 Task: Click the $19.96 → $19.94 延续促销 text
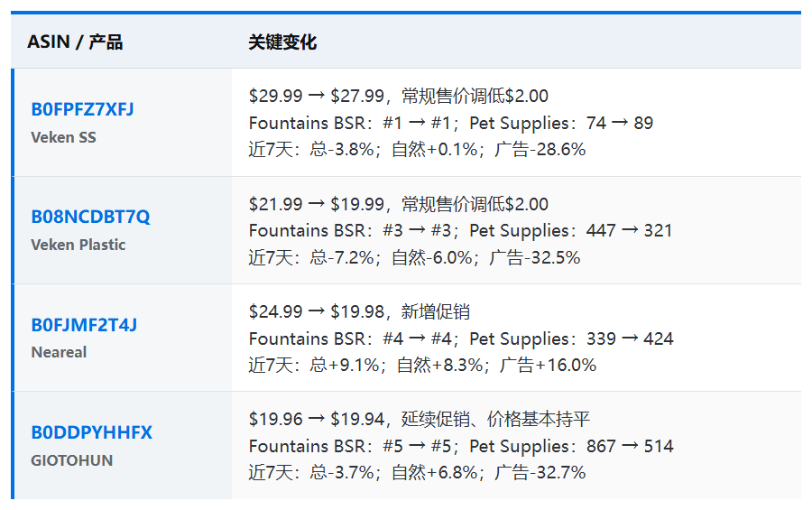click(419, 419)
